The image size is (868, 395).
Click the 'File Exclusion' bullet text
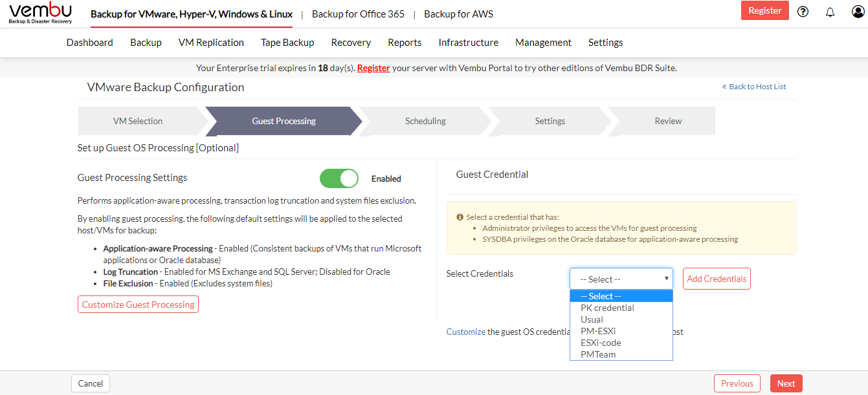click(128, 283)
